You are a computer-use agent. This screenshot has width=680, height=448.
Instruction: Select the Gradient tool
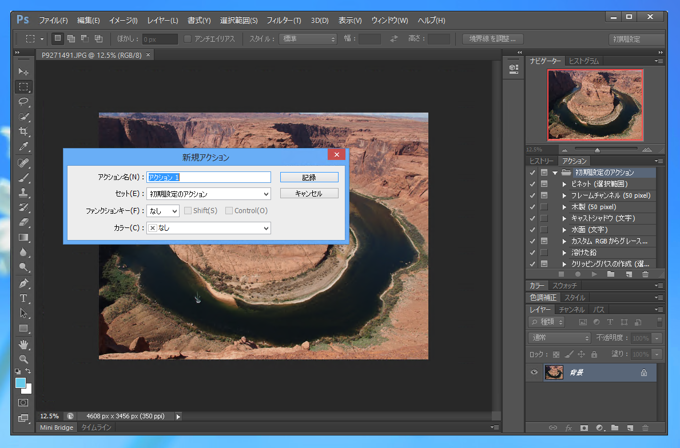click(x=23, y=238)
